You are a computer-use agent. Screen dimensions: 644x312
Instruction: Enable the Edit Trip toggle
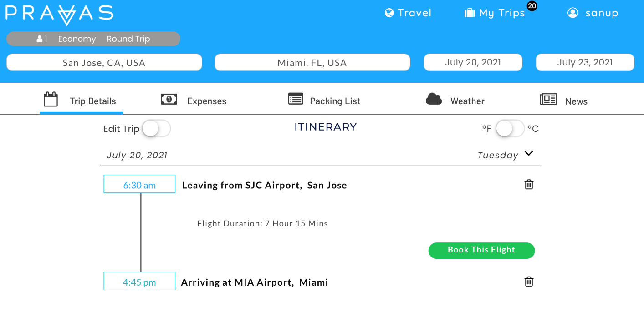point(156,129)
